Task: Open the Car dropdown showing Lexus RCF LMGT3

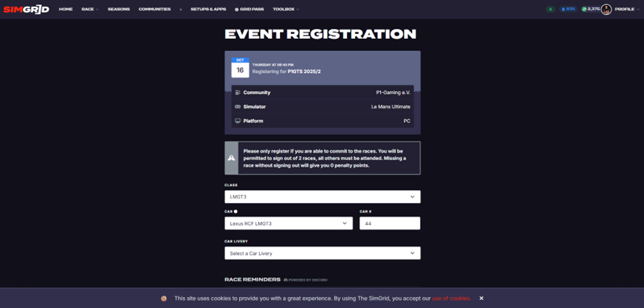Action: pos(288,224)
